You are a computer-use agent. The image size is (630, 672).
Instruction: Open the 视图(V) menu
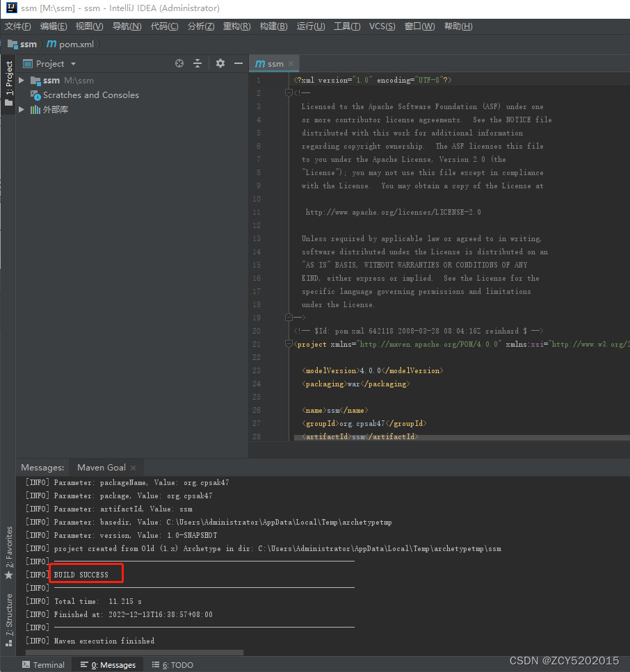click(89, 26)
